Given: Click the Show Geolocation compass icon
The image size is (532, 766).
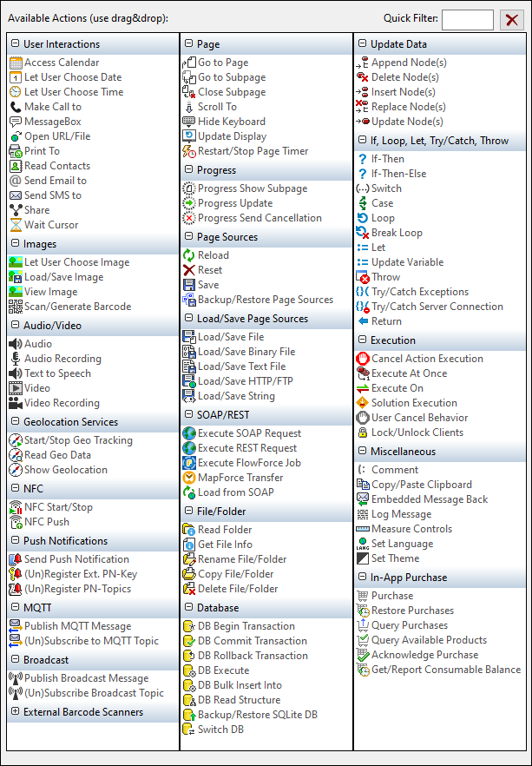Looking at the screenshot, I should pyautogui.click(x=16, y=470).
